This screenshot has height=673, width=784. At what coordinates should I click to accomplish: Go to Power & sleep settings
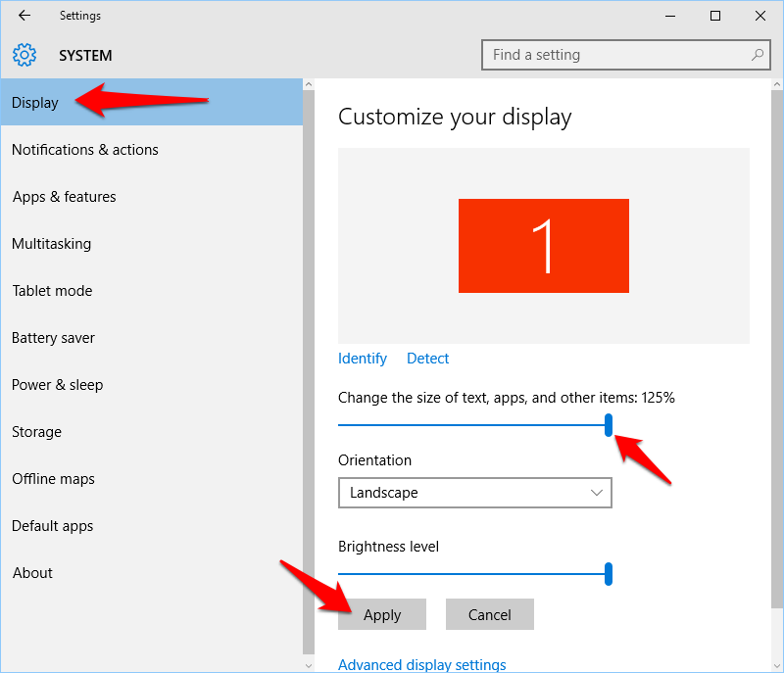(x=152, y=385)
